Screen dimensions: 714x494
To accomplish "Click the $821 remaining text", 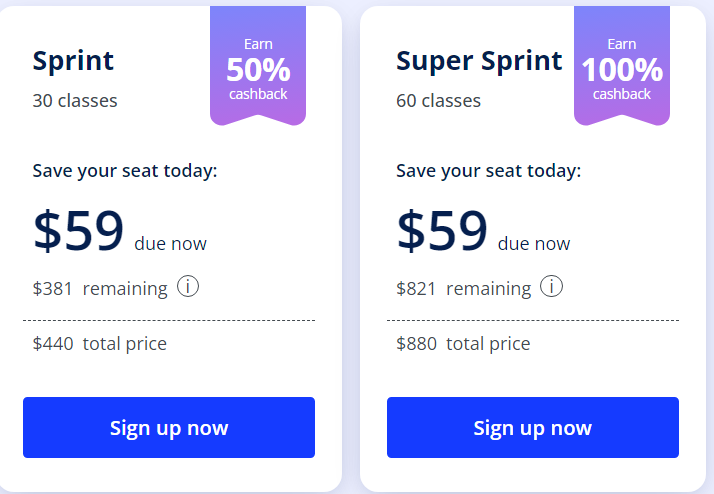I will click(464, 289).
